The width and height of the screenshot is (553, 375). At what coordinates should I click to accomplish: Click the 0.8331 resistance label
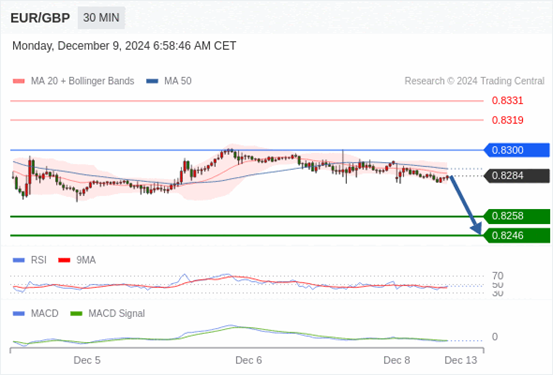pyautogui.click(x=508, y=101)
